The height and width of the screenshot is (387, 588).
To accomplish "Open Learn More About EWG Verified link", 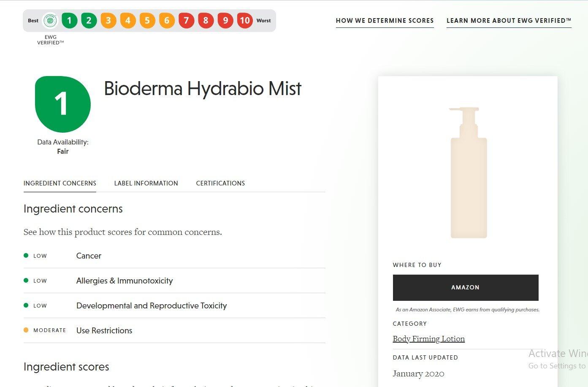I will (x=509, y=21).
